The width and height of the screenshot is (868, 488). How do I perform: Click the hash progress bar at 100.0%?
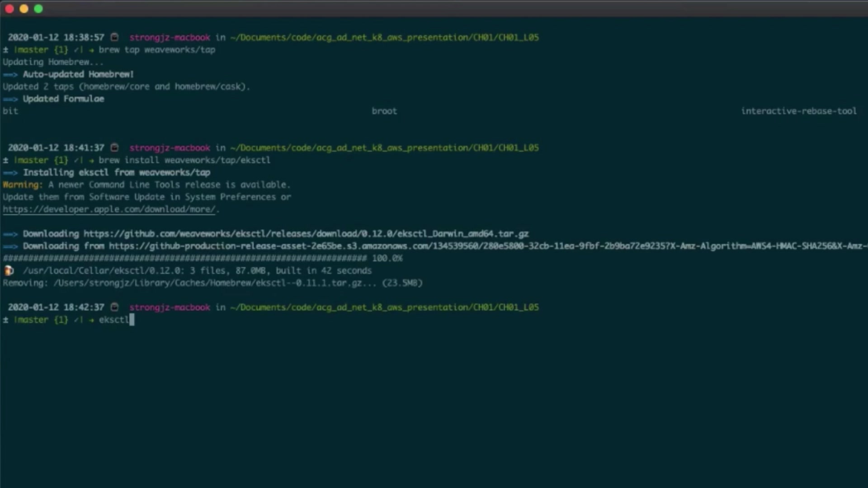click(x=185, y=258)
